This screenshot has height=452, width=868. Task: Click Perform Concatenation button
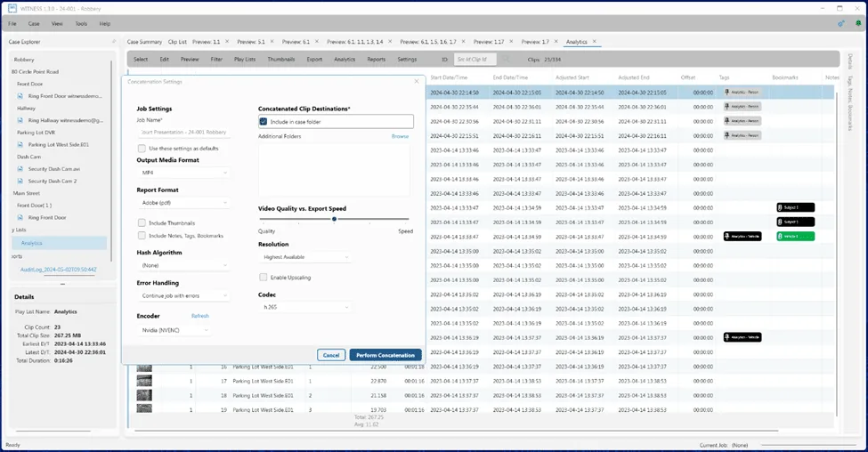click(x=385, y=355)
